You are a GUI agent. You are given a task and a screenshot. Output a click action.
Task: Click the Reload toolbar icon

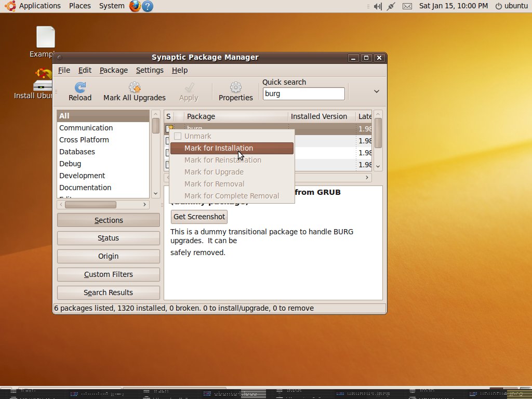80,87
